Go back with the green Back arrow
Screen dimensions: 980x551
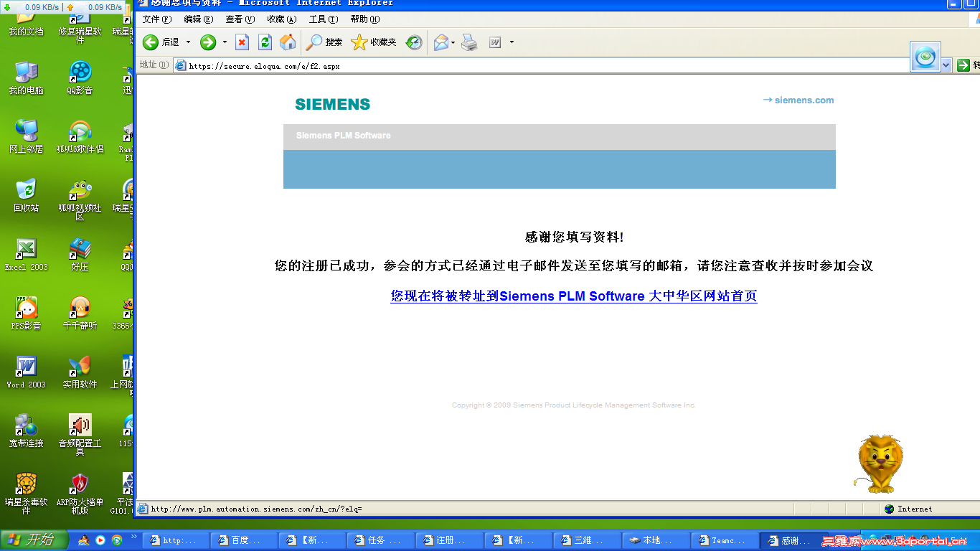[151, 42]
